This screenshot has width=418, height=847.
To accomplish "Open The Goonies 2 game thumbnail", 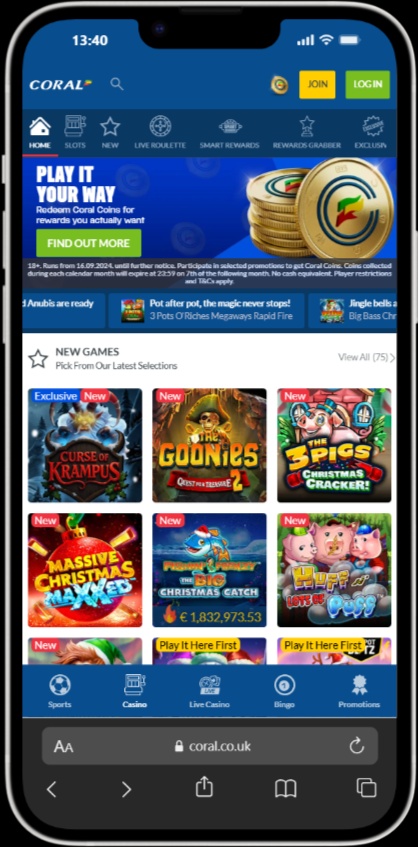I will 210,446.
